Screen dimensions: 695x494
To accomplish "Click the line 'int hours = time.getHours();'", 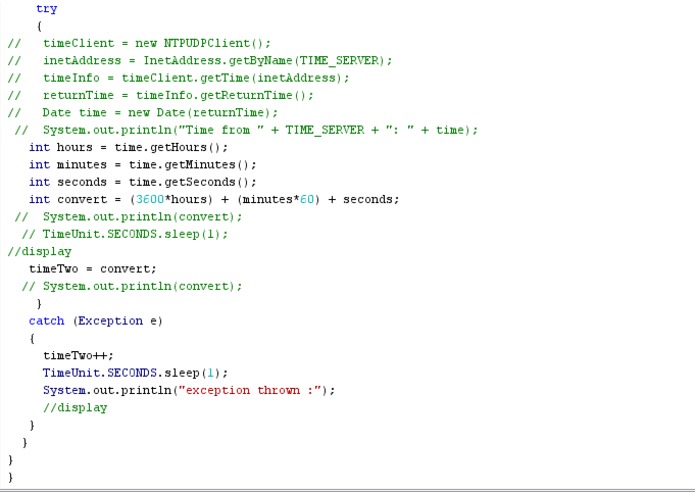I will pos(129,147).
